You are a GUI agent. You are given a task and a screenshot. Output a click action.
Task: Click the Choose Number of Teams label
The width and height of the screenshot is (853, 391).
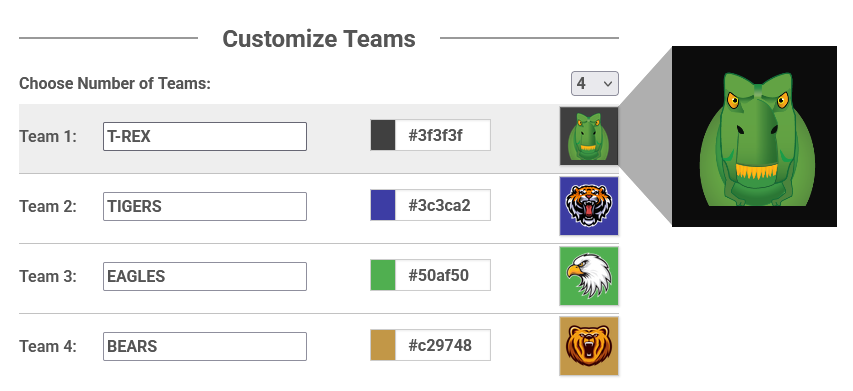pos(115,84)
